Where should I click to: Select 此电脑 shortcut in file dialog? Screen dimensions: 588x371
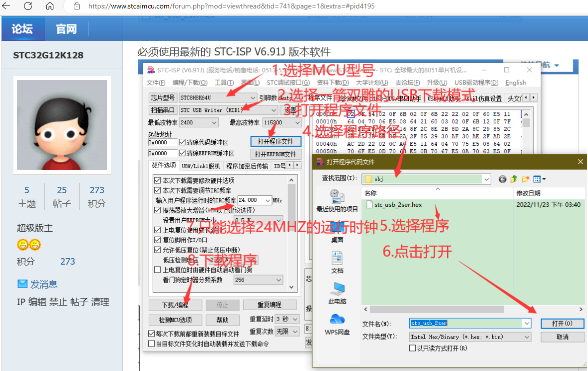pos(337,293)
